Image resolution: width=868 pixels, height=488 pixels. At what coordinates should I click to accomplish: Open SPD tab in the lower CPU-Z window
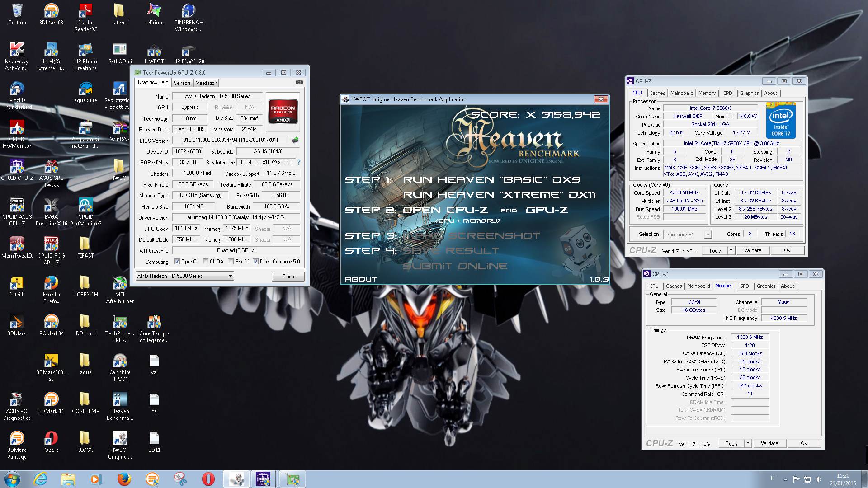coord(744,286)
